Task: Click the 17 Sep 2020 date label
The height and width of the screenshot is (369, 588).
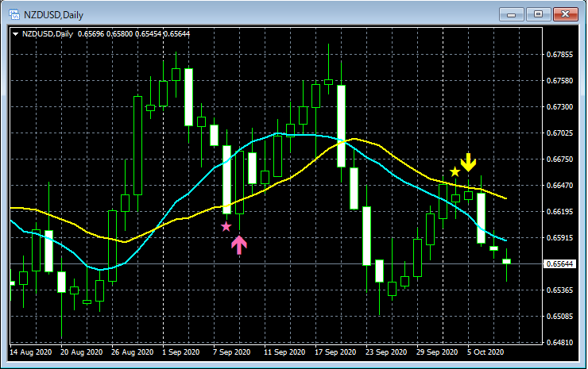Action: pyautogui.click(x=335, y=352)
